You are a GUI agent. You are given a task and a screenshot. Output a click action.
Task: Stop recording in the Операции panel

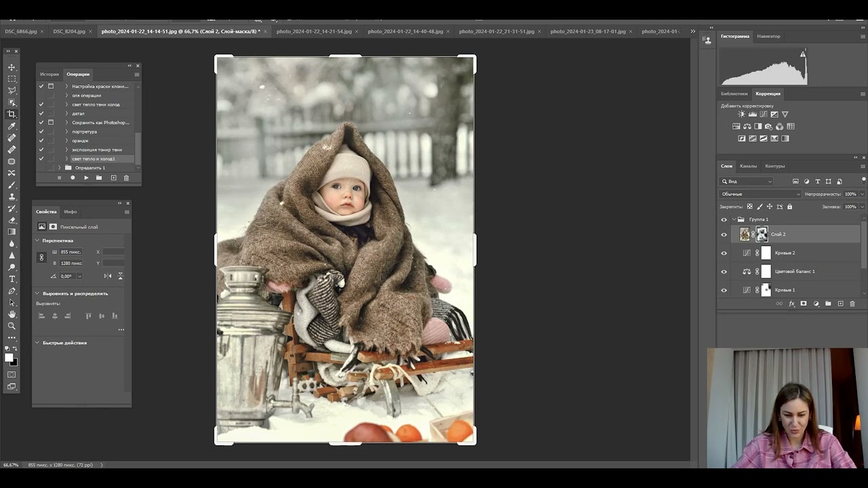tap(59, 178)
